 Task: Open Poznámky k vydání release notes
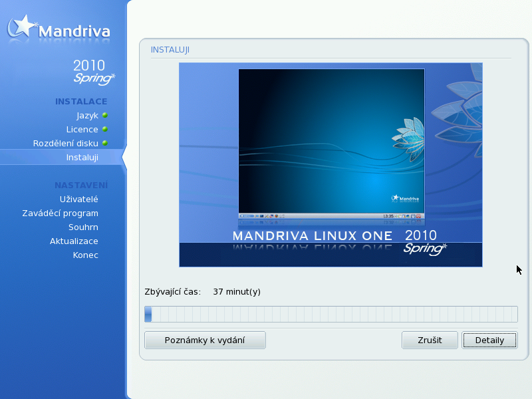point(205,340)
